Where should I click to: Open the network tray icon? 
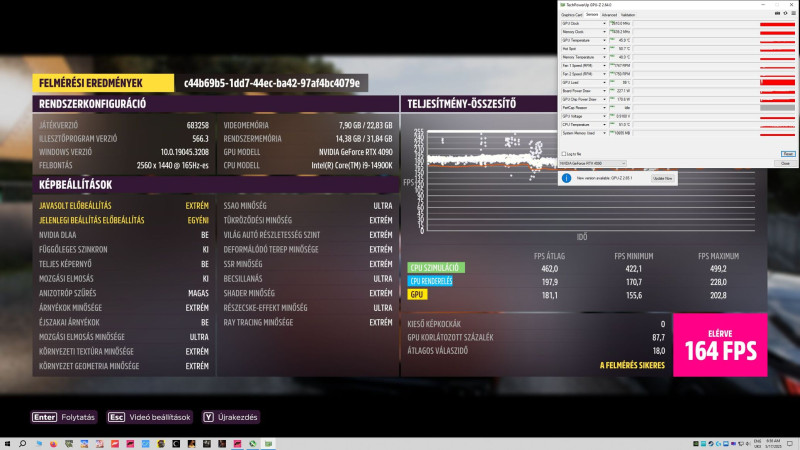coord(741,444)
